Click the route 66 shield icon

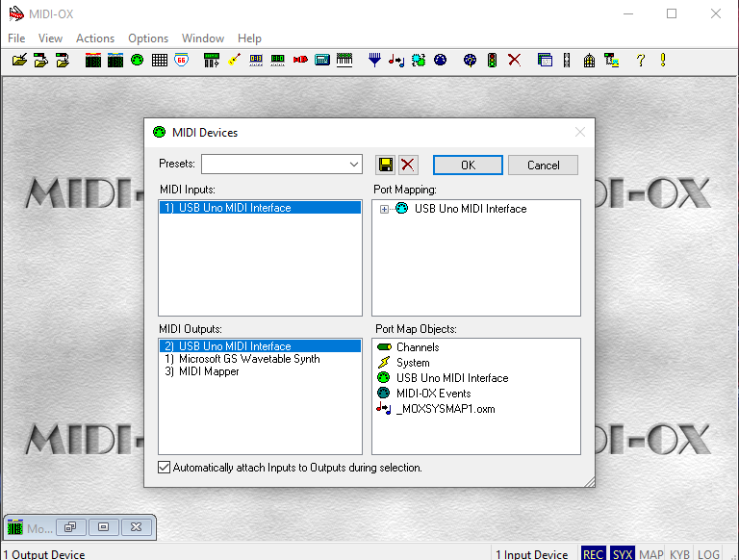pos(182,61)
